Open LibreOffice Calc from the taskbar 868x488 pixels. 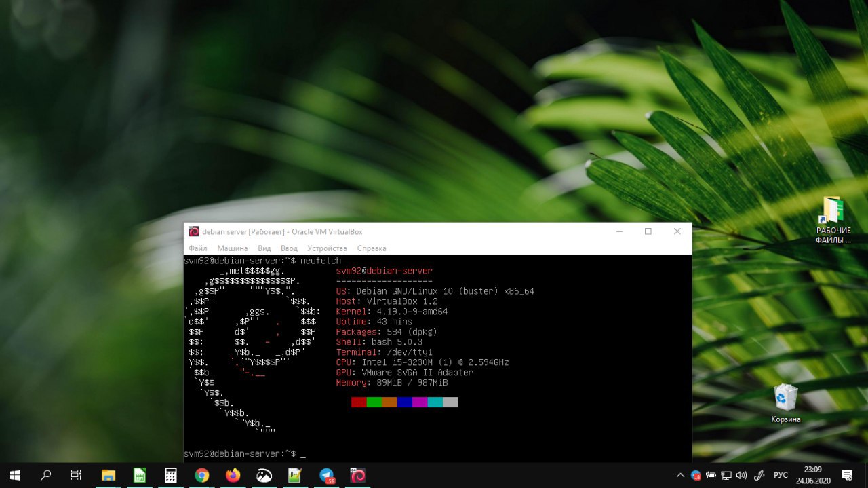(139, 475)
